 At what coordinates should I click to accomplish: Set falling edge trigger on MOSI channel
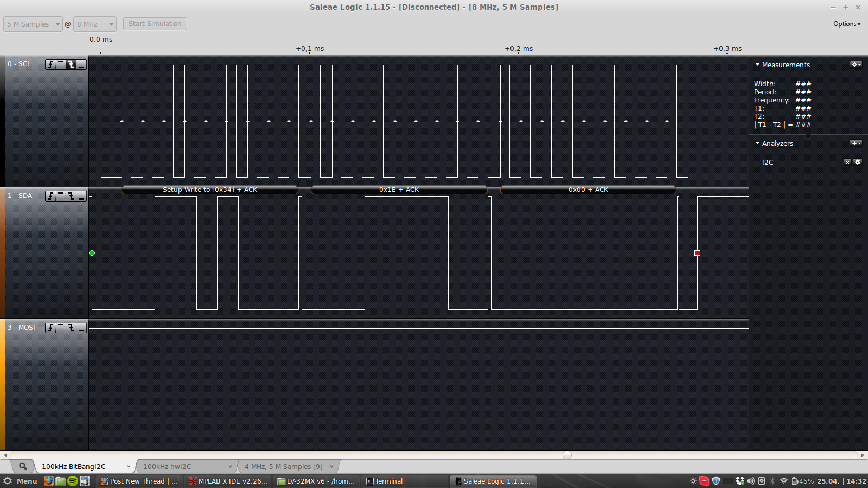click(71, 328)
